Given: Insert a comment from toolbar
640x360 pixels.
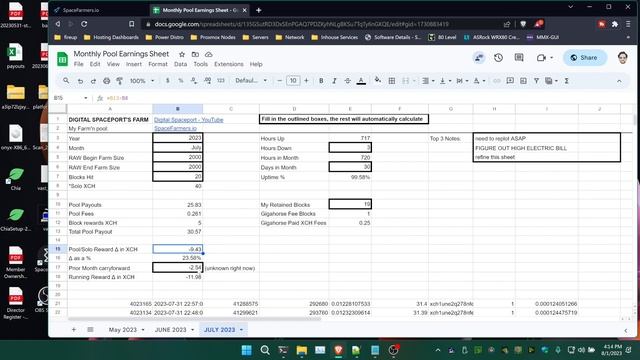Looking at the screenshot, I should pyautogui.click(x=510, y=81).
